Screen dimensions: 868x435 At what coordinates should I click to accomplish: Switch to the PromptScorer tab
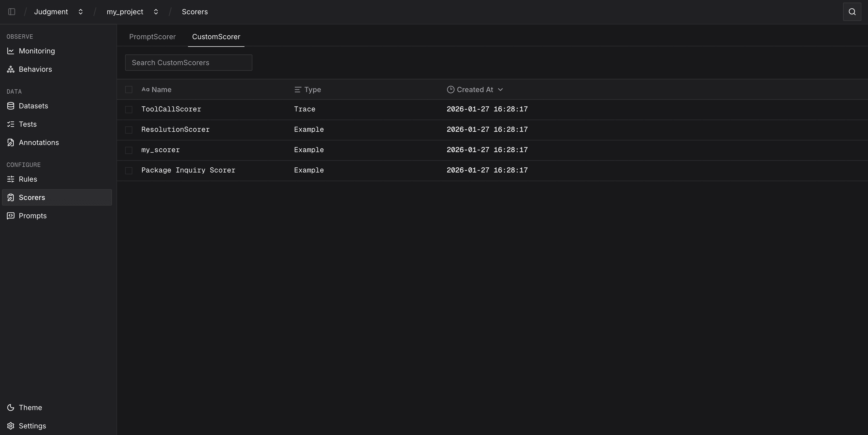(152, 37)
